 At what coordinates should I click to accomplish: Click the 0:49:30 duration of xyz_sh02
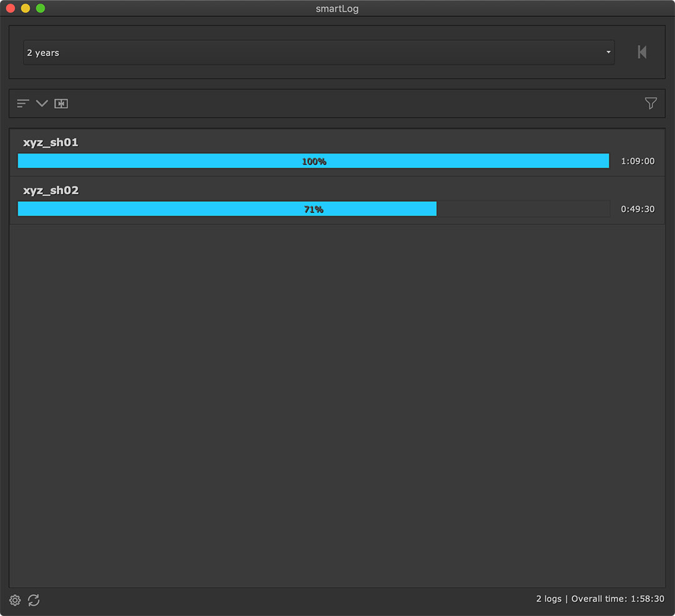coord(637,209)
